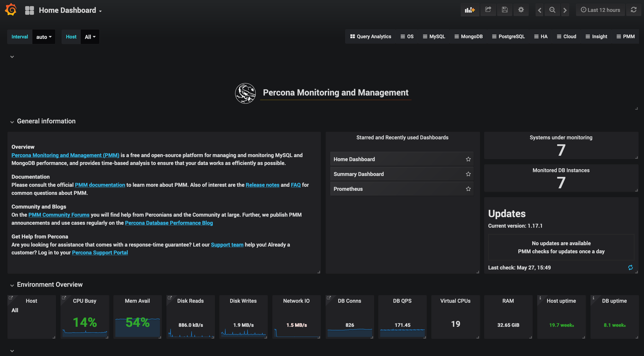The image size is (644, 356).
Task: Click Starred and Recently used Dashboards title
Action: [402, 137]
